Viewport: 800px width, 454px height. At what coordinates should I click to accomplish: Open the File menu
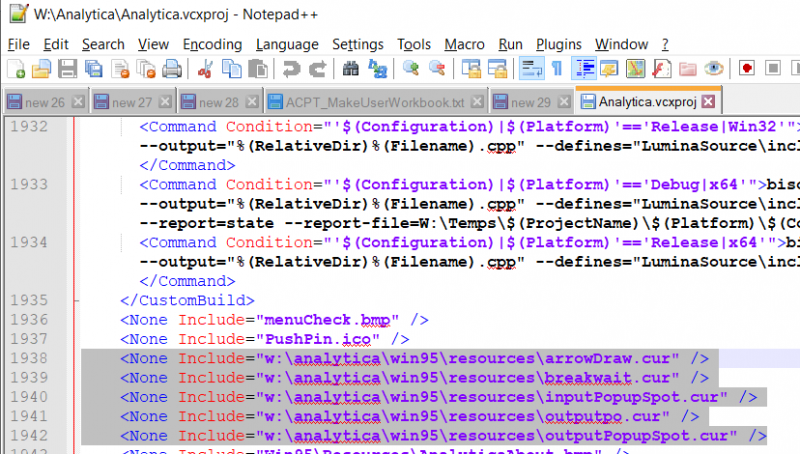(x=18, y=45)
